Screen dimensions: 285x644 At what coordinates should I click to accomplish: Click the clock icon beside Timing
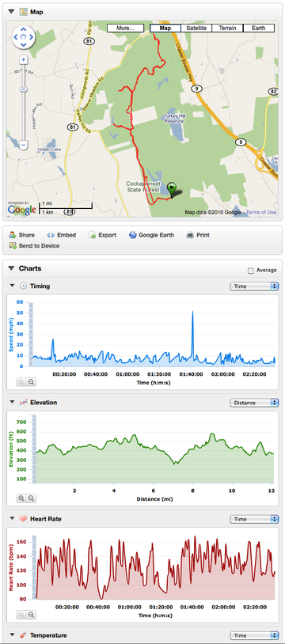pos(24,286)
